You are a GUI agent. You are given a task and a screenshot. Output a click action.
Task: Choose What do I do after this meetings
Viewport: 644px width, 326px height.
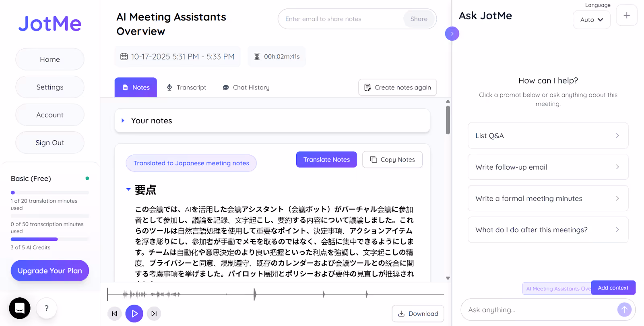click(548, 230)
